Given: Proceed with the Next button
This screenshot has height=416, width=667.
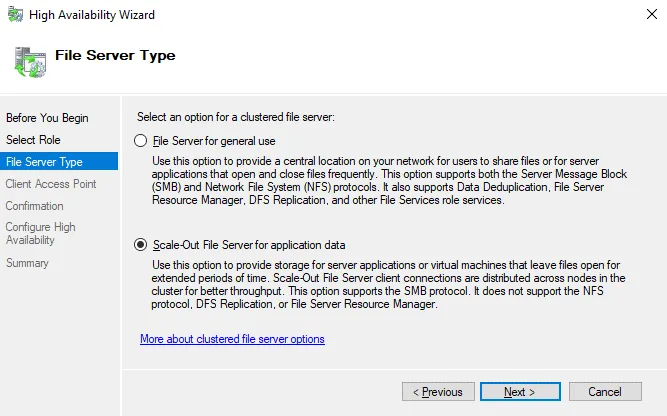Looking at the screenshot, I should (520, 392).
